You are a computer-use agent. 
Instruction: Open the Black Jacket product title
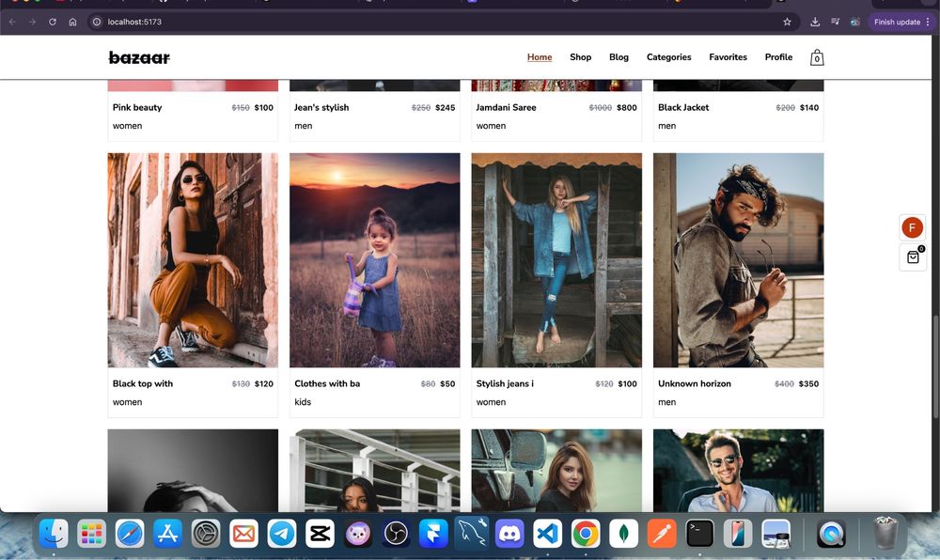click(x=682, y=107)
